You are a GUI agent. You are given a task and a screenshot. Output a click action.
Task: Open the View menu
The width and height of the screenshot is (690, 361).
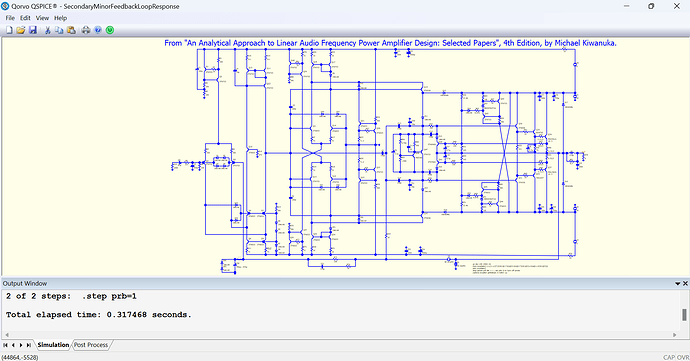point(42,18)
